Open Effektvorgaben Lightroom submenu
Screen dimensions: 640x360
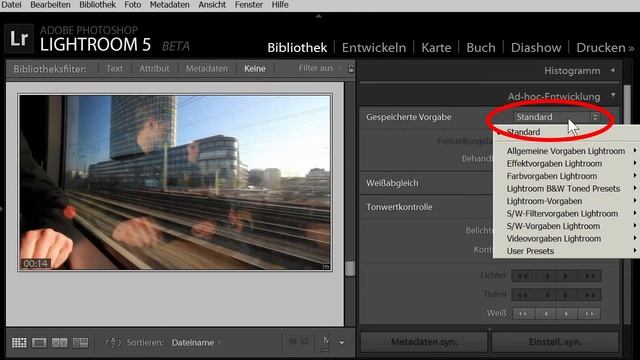coord(567,164)
